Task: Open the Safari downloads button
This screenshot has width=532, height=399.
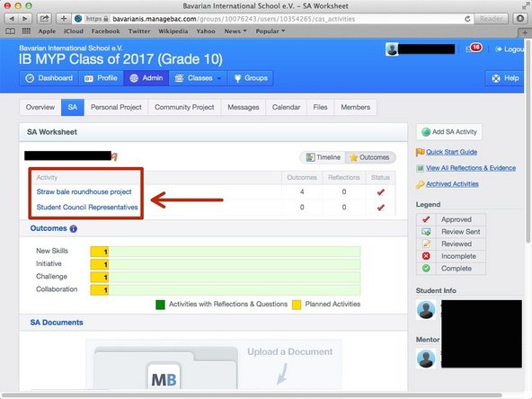Action: 519,19
